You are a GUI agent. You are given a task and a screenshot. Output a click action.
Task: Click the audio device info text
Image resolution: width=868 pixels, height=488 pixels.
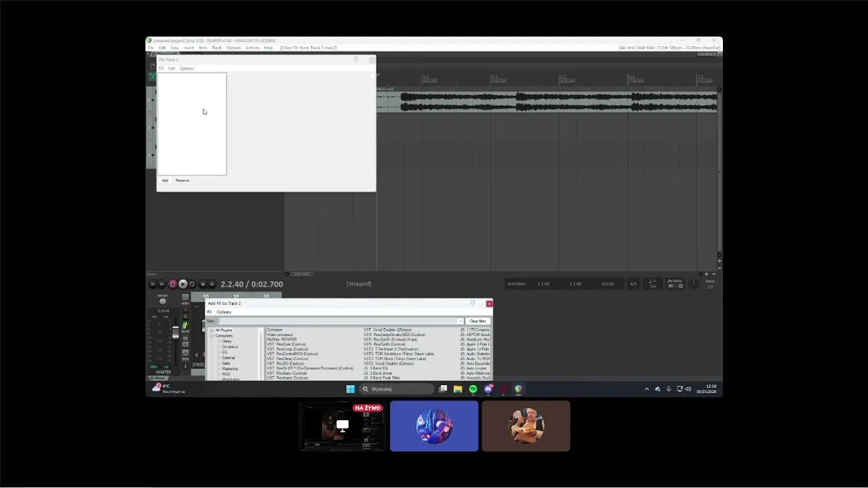[669, 48]
